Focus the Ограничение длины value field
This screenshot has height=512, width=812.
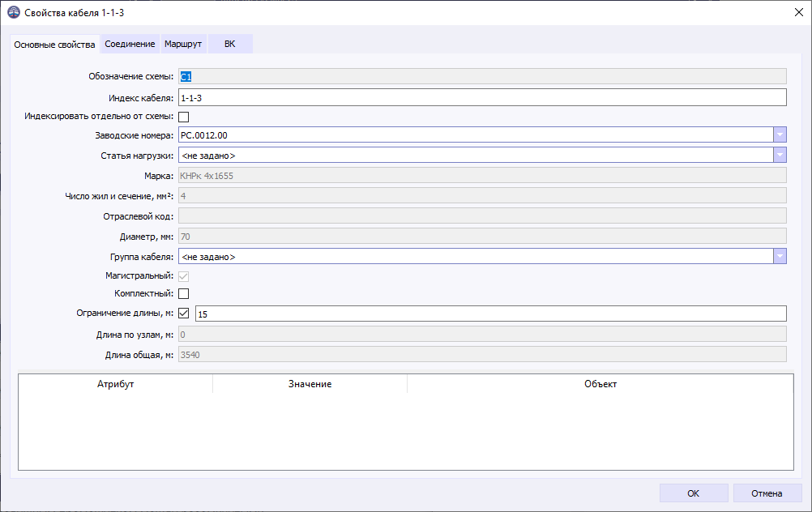point(489,314)
